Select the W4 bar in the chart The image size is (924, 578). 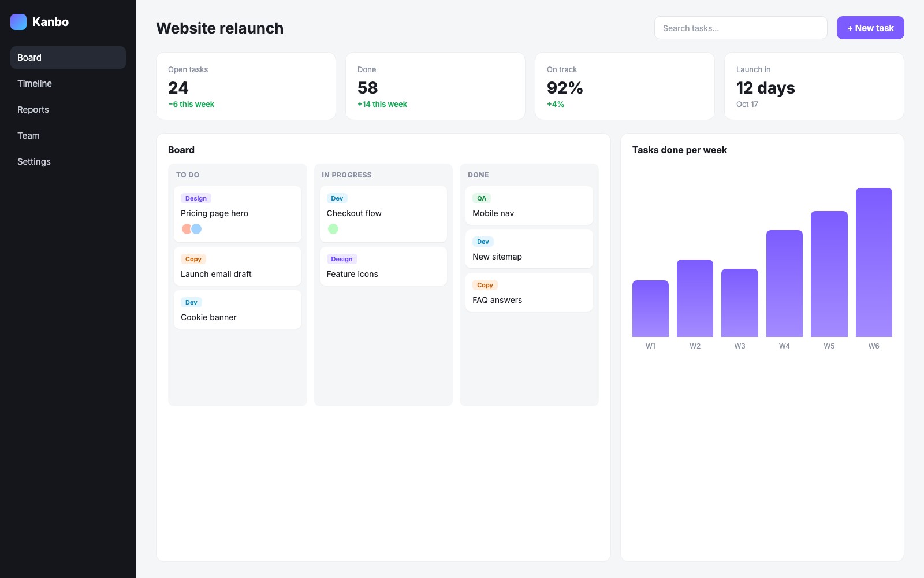tap(784, 283)
